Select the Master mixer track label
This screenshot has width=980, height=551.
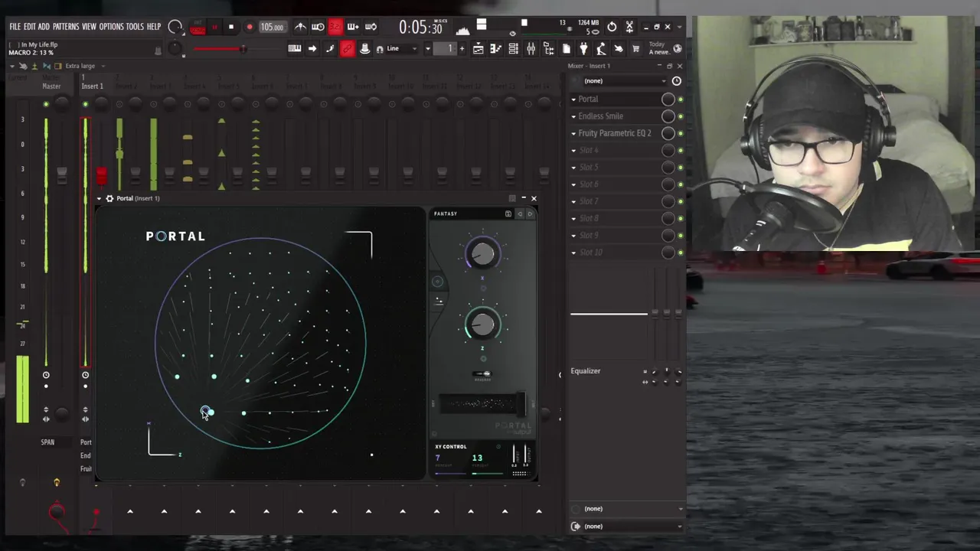tap(51, 86)
